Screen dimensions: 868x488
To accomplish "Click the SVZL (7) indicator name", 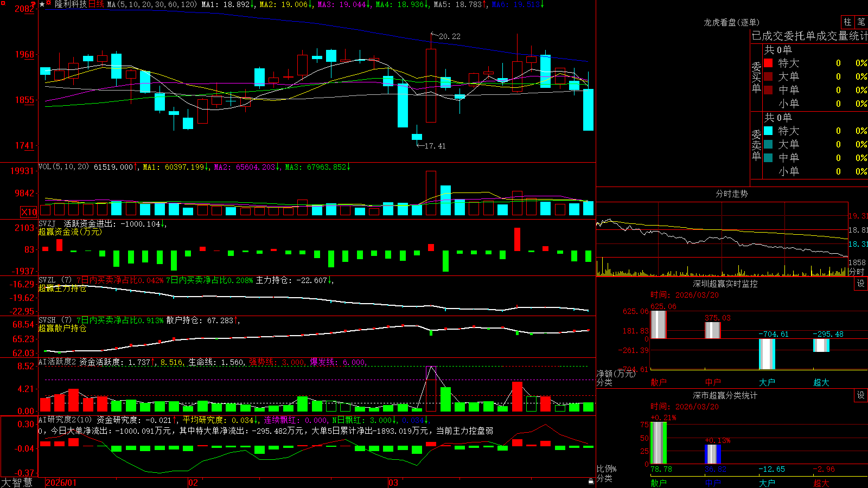I will point(55,280).
